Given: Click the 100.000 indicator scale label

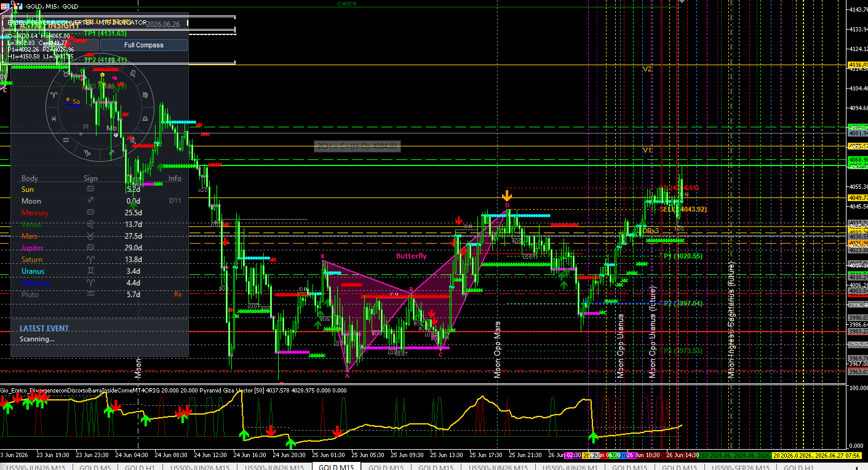Looking at the screenshot, I should coord(858,388).
